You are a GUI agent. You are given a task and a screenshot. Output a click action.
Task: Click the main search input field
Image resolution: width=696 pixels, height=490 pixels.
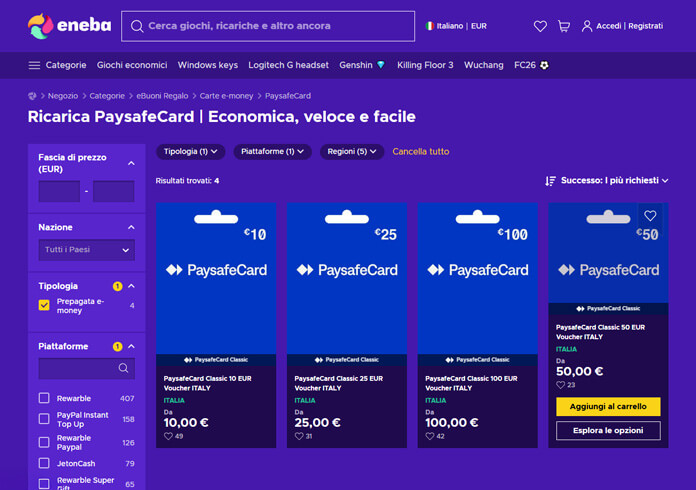(x=268, y=26)
